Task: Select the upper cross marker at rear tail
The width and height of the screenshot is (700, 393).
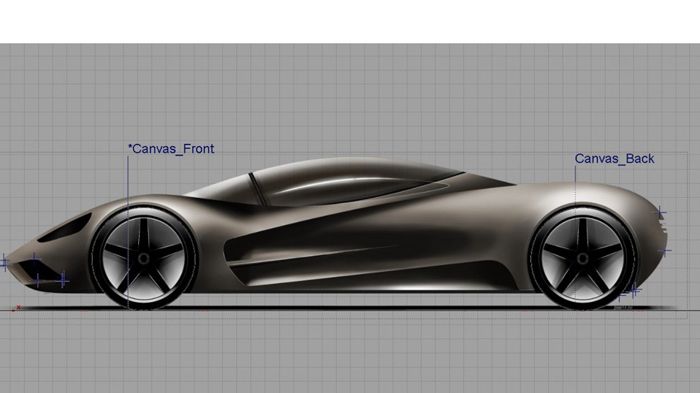Action: click(661, 213)
